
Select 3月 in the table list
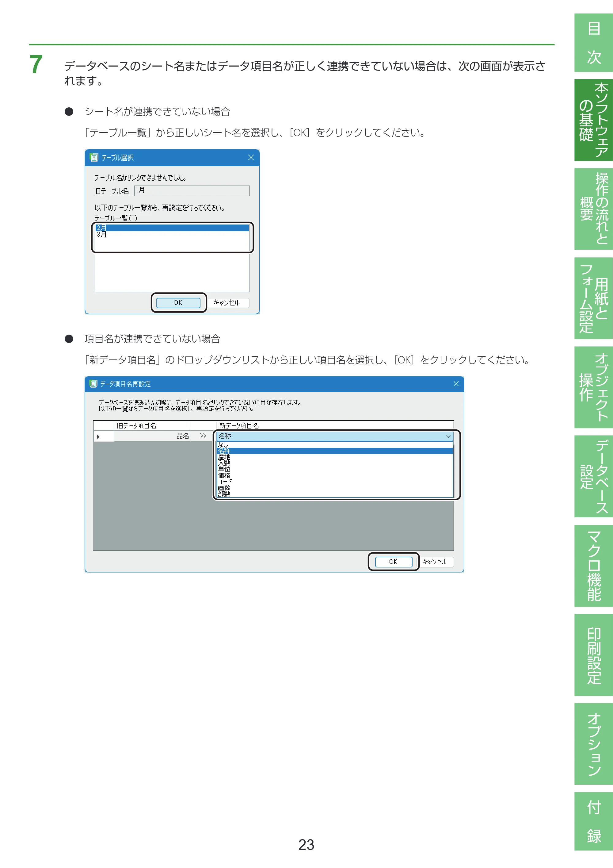pyautogui.click(x=172, y=234)
